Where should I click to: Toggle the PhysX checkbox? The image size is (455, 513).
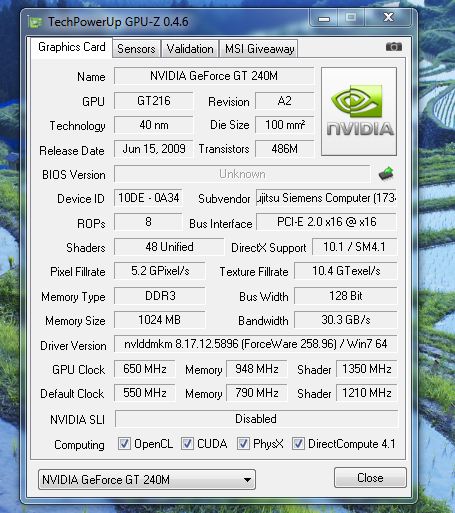click(243, 444)
